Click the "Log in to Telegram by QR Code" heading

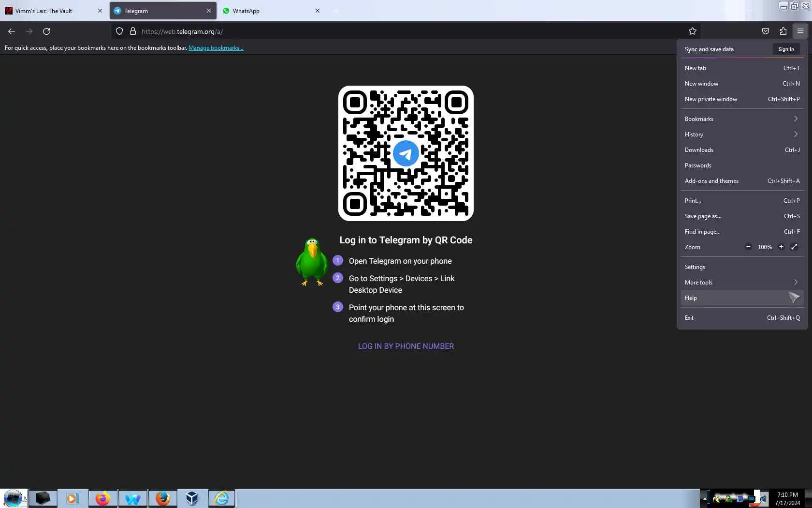(406, 240)
